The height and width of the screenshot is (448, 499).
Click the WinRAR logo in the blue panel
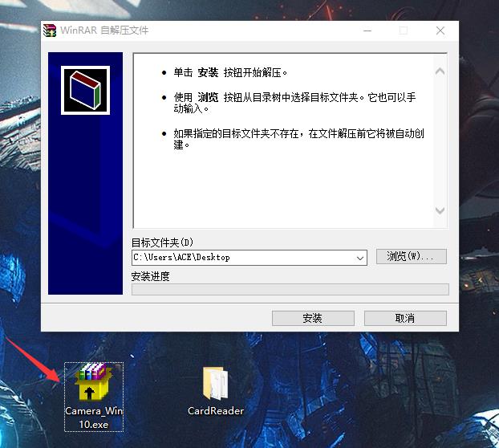85,91
